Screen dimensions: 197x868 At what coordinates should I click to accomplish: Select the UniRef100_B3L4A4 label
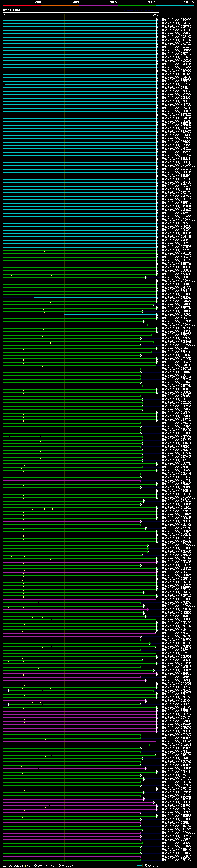(177, 352)
